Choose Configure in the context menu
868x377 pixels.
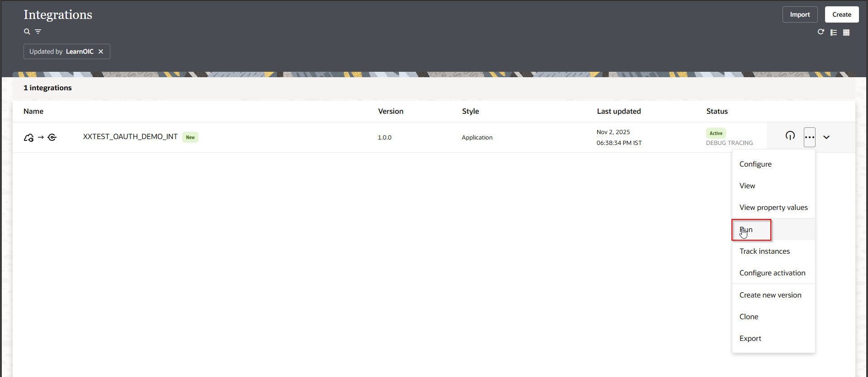(x=755, y=164)
